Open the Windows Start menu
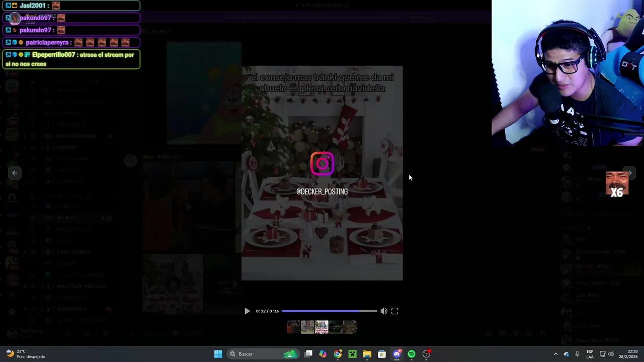644x362 pixels. pos(218,354)
